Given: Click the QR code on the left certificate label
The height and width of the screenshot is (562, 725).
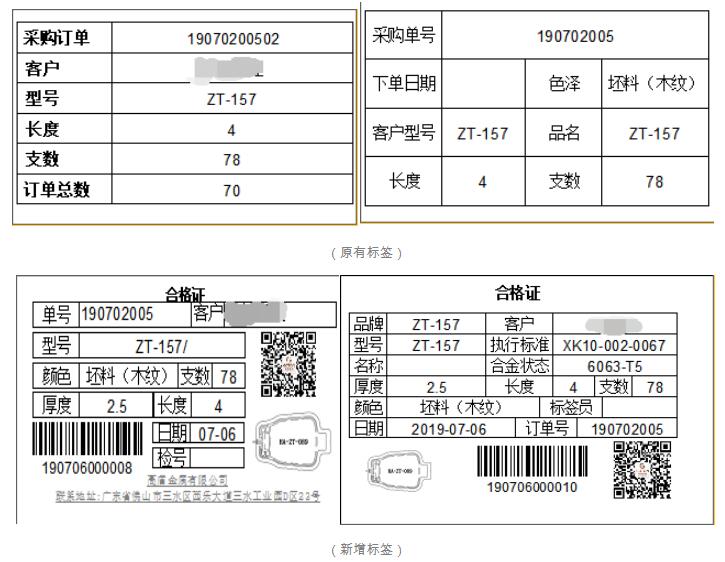Looking at the screenshot, I should click(287, 364).
